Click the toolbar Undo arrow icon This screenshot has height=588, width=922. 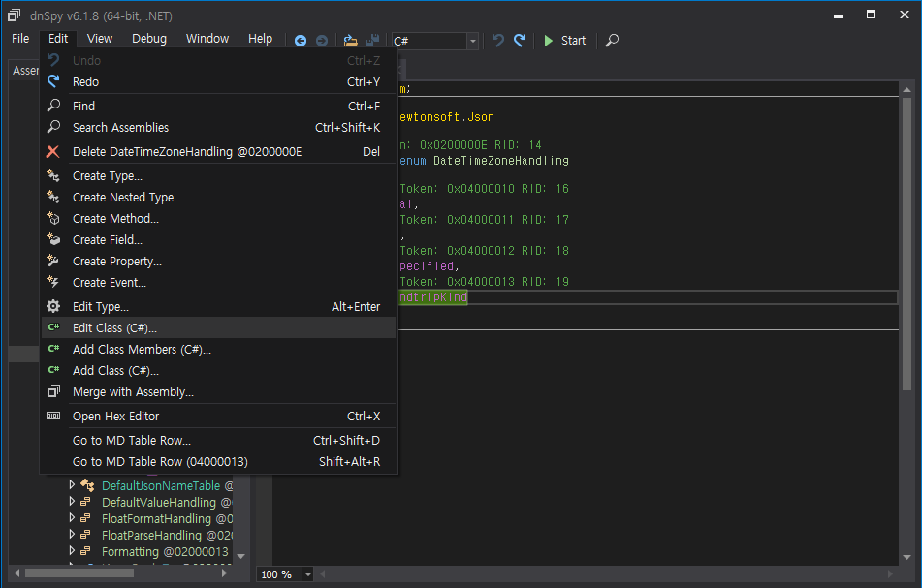(x=498, y=40)
